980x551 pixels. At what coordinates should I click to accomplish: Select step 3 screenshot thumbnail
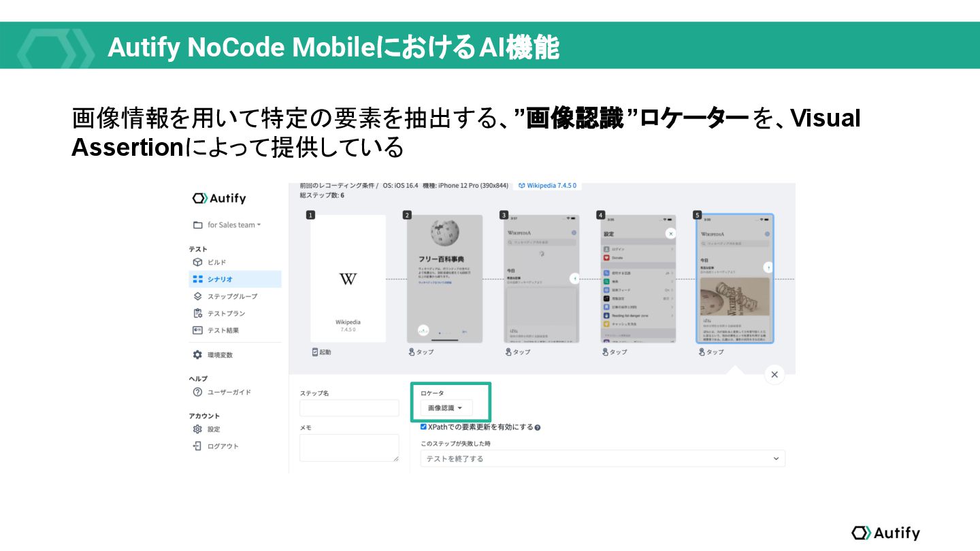tap(541, 278)
